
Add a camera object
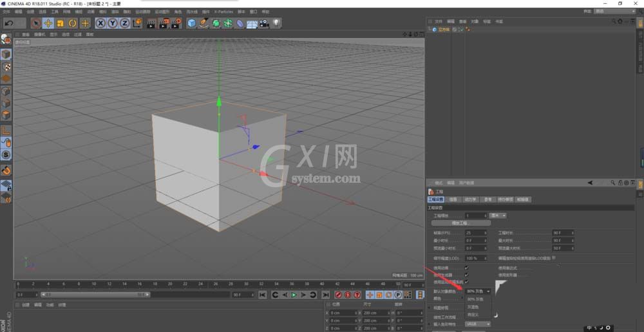coord(264,23)
